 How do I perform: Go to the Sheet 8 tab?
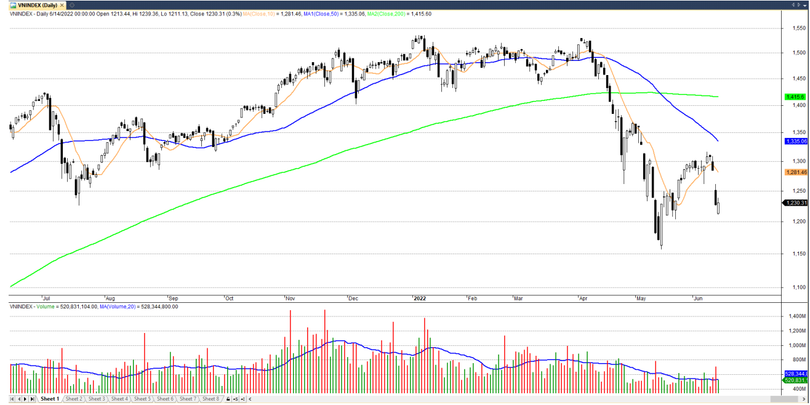coord(209,399)
